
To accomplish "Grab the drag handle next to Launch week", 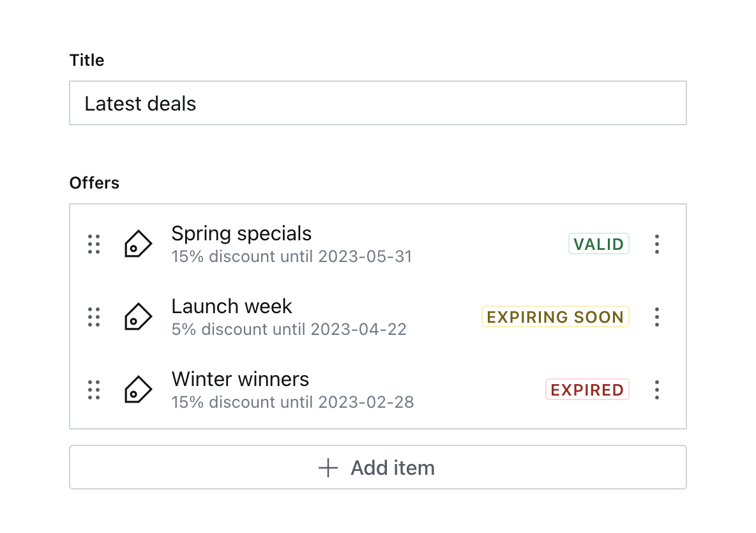I will pos(93,316).
